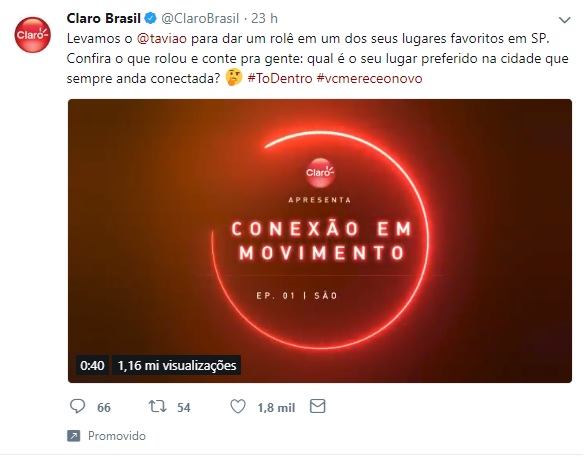Click the retweet count 54
586x458 pixels.
pos(183,407)
